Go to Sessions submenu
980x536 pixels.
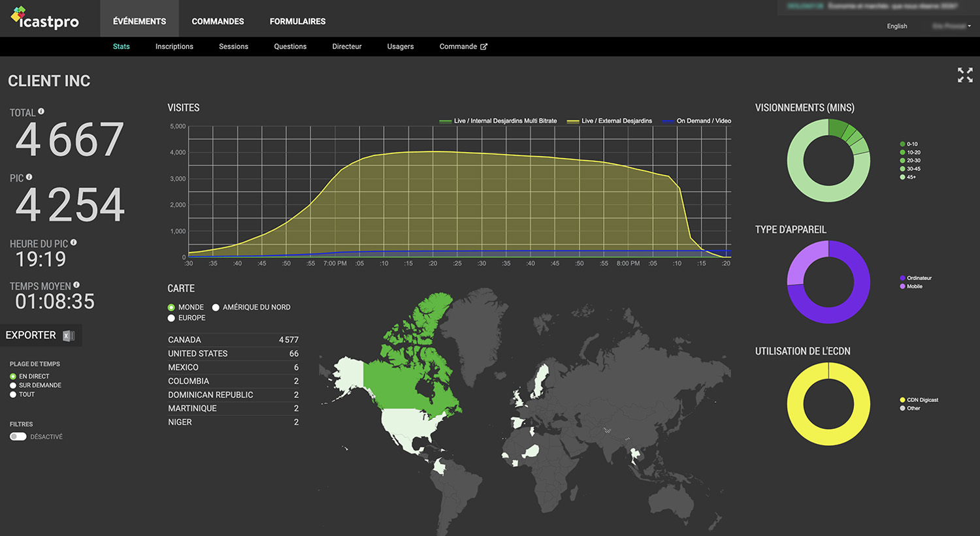tap(233, 46)
